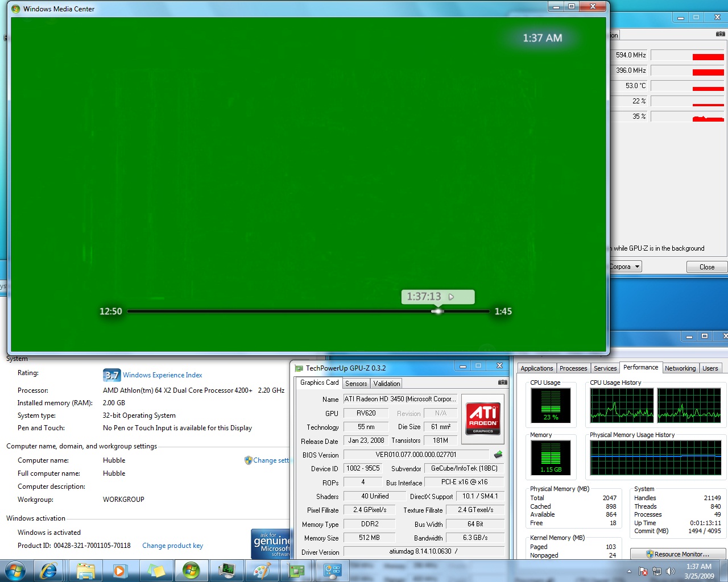Switch to Windows Media Center taskbar button

click(191, 571)
